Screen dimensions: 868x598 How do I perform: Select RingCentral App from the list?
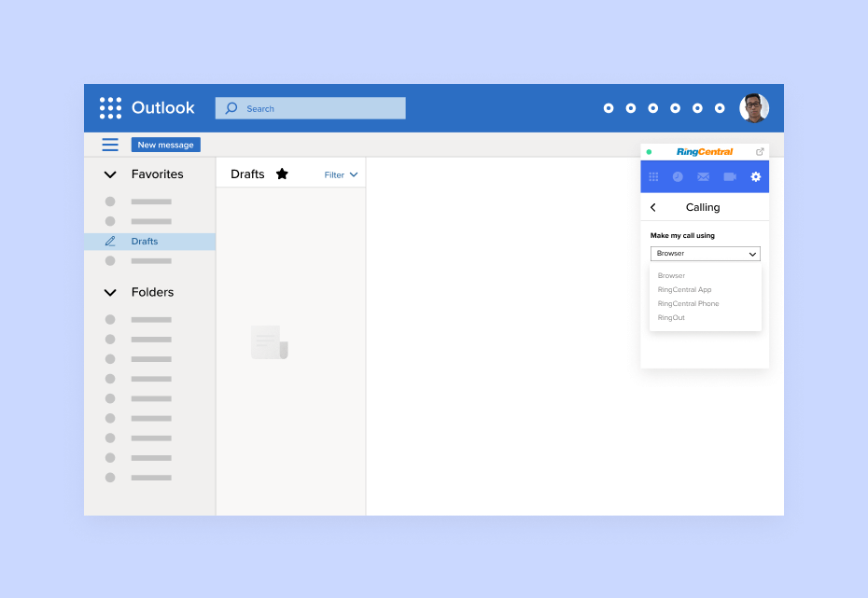point(684,290)
